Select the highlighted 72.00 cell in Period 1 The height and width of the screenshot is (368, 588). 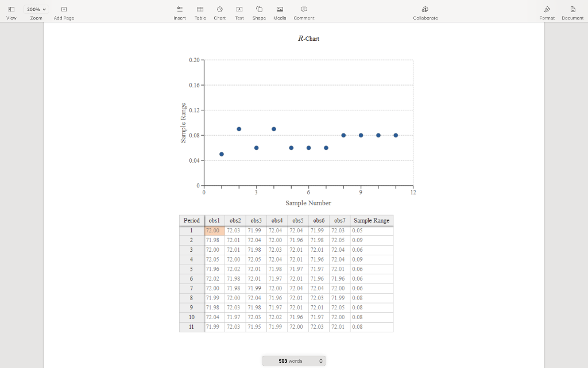[x=215, y=231]
